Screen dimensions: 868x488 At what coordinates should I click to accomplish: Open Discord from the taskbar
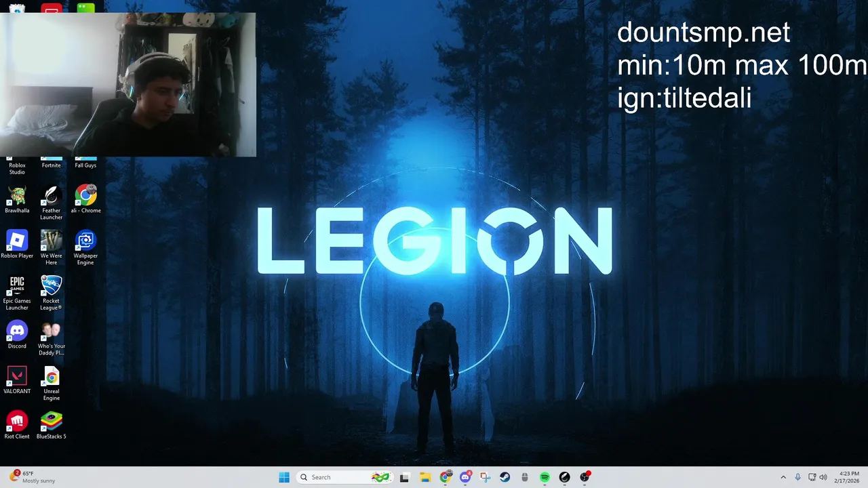(465, 477)
